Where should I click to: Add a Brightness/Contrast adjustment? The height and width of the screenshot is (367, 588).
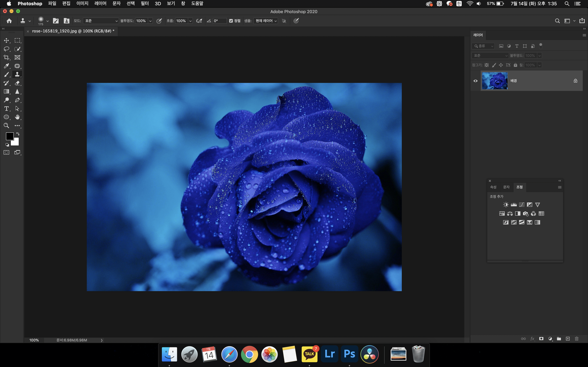(x=506, y=205)
